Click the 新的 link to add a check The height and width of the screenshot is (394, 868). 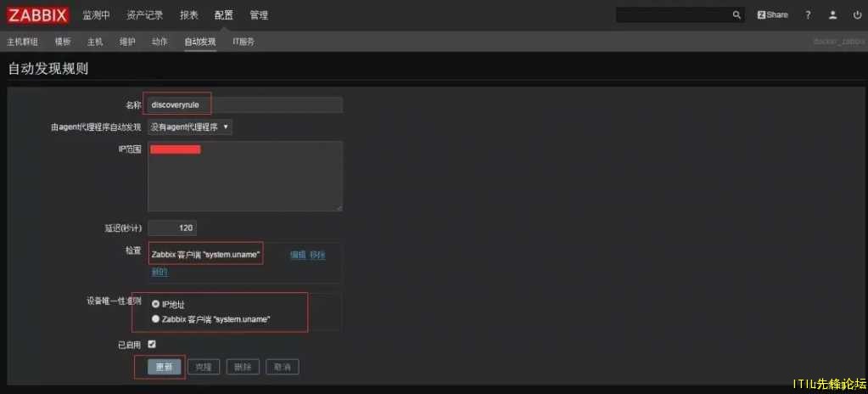[x=160, y=272]
